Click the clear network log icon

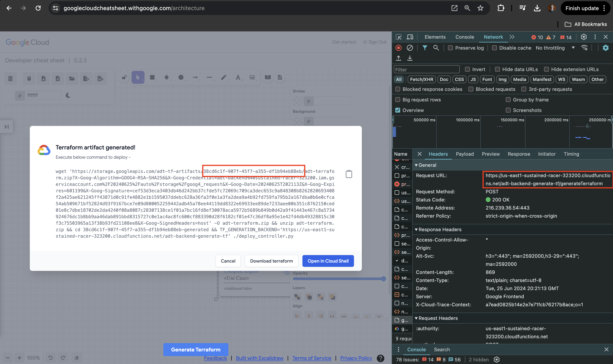pos(410,48)
